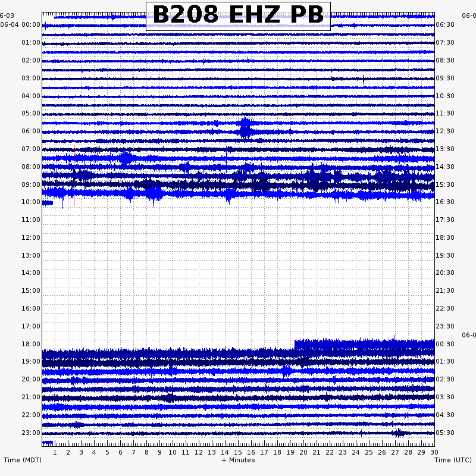476x476 pixels.
Task: Select the 05:30 UTC row label
Action: pos(445,433)
